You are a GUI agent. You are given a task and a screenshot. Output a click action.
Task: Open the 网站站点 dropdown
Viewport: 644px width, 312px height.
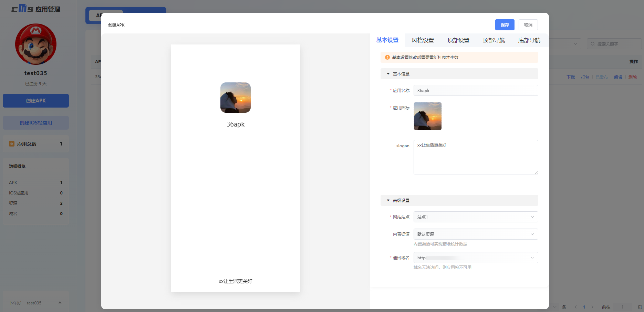point(476,217)
